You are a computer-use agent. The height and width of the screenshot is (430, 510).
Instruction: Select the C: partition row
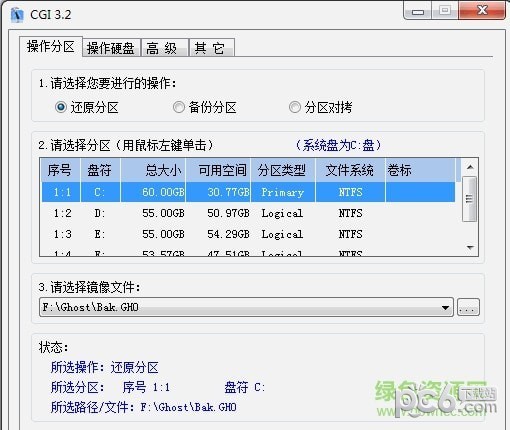(248, 192)
